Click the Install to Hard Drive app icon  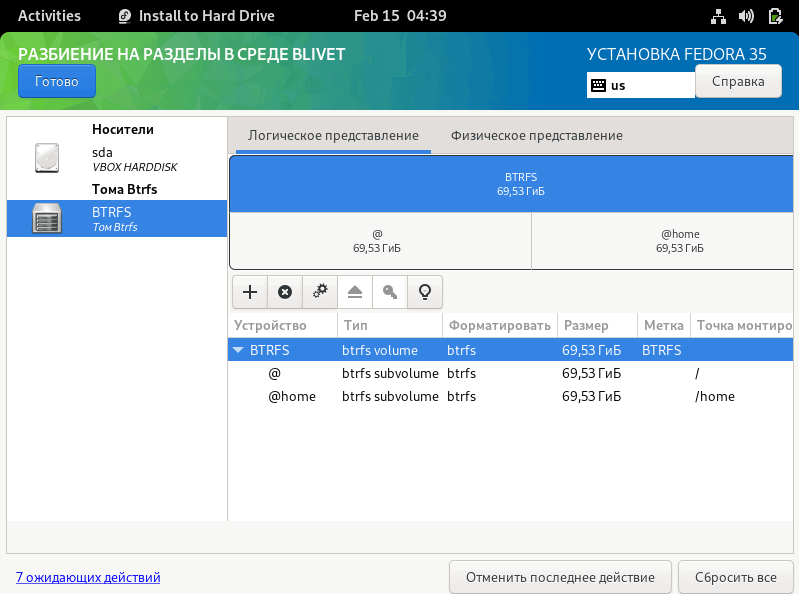click(x=125, y=16)
